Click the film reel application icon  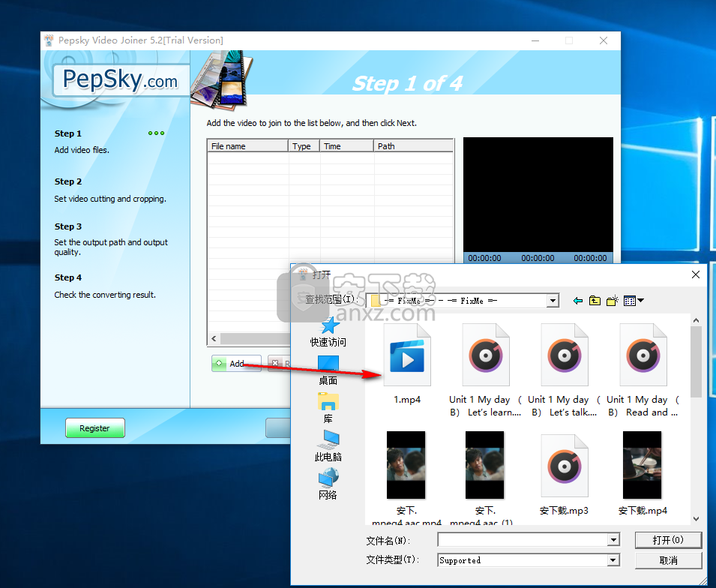click(x=222, y=80)
